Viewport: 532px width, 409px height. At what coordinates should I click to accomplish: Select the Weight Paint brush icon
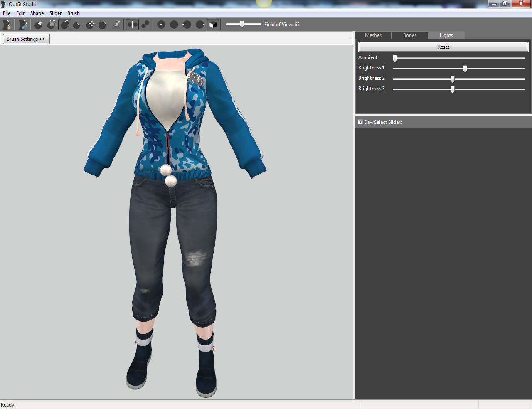[117, 25]
